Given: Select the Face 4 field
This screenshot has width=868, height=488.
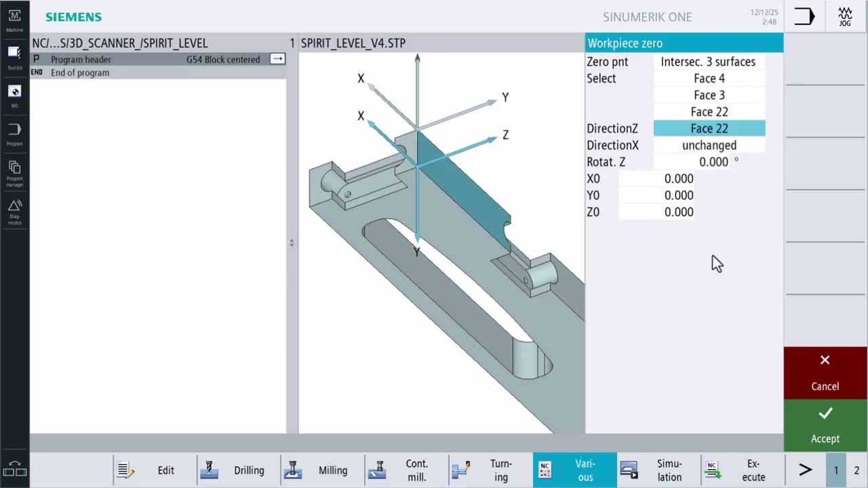Looking at the screenshot, I should [x=709, y=79].
